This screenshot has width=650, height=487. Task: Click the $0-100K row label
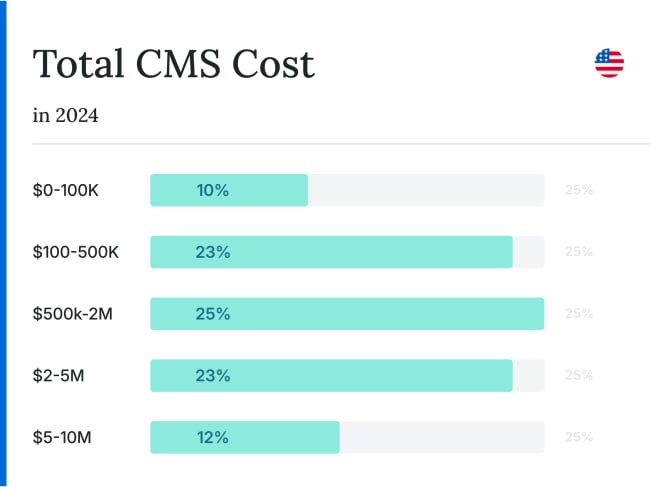coord(65,190)
